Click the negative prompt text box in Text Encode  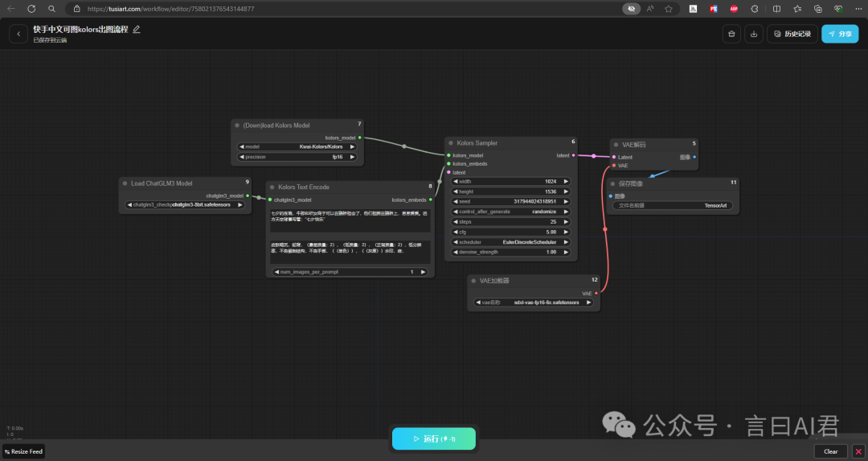tap(350, 252)
